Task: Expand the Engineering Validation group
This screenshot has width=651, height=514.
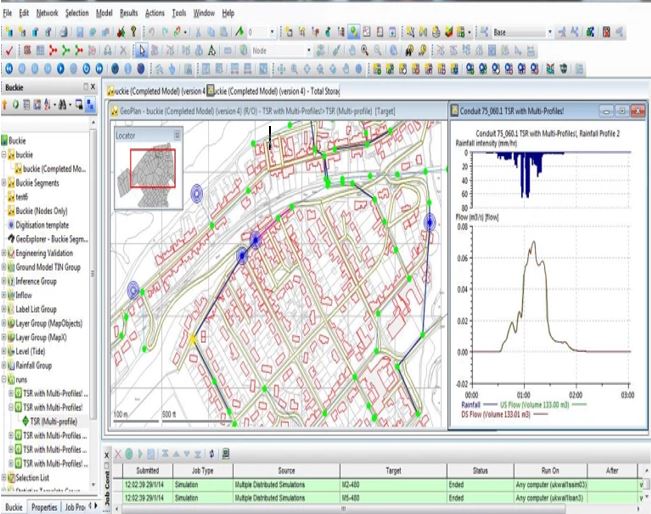Action: [x=4, y=253]
